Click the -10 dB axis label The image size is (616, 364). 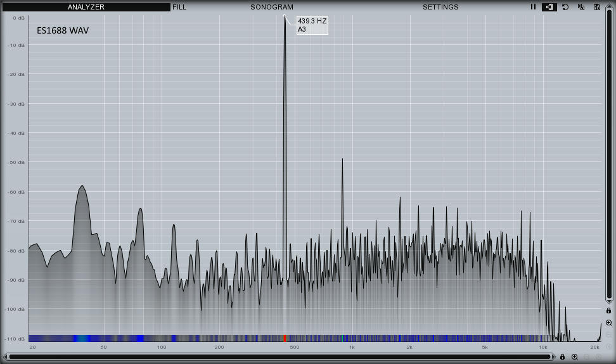coord(16,45)
